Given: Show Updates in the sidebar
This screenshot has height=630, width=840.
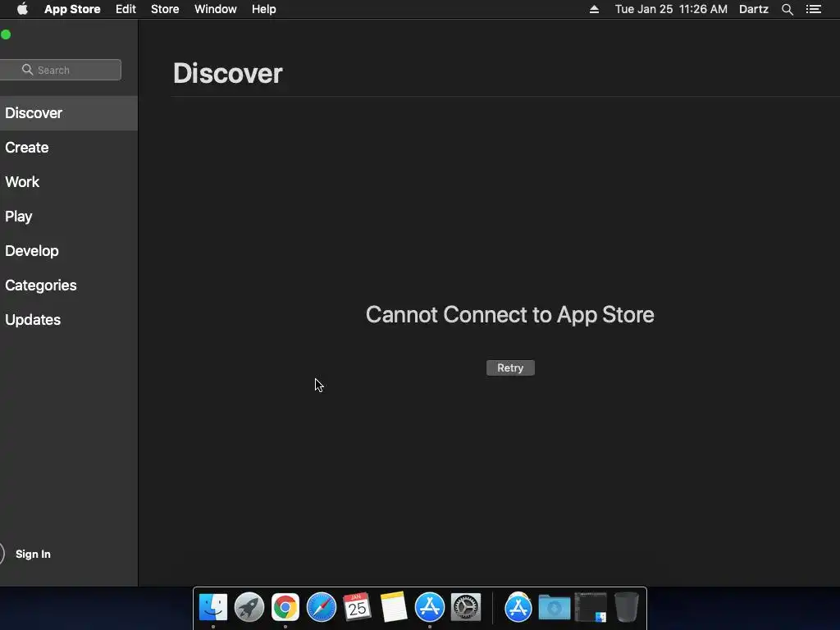Looking at the screenshot, I should [x=69, y=320].
